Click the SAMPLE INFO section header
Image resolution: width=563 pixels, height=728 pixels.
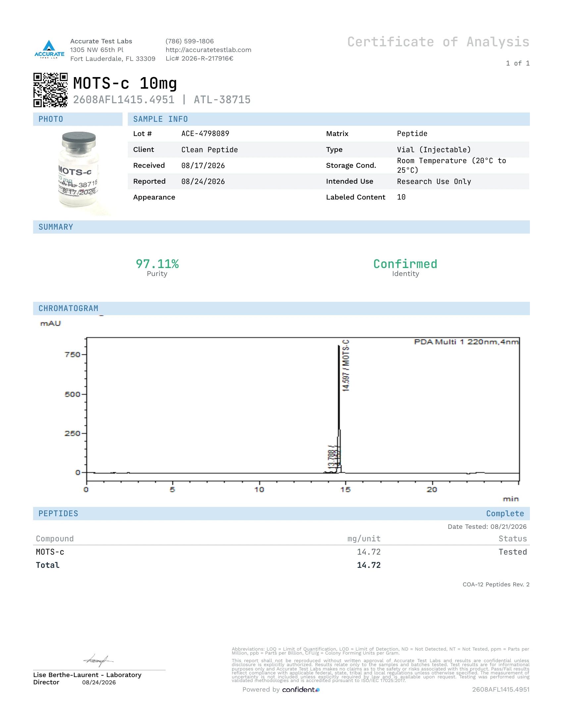[329, 119]
